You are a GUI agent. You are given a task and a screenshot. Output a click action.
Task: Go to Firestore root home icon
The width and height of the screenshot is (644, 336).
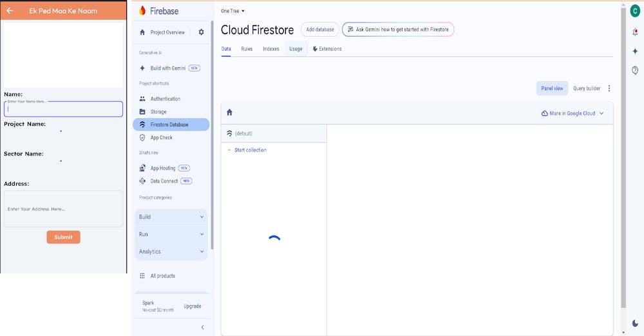tap(230, 112)
